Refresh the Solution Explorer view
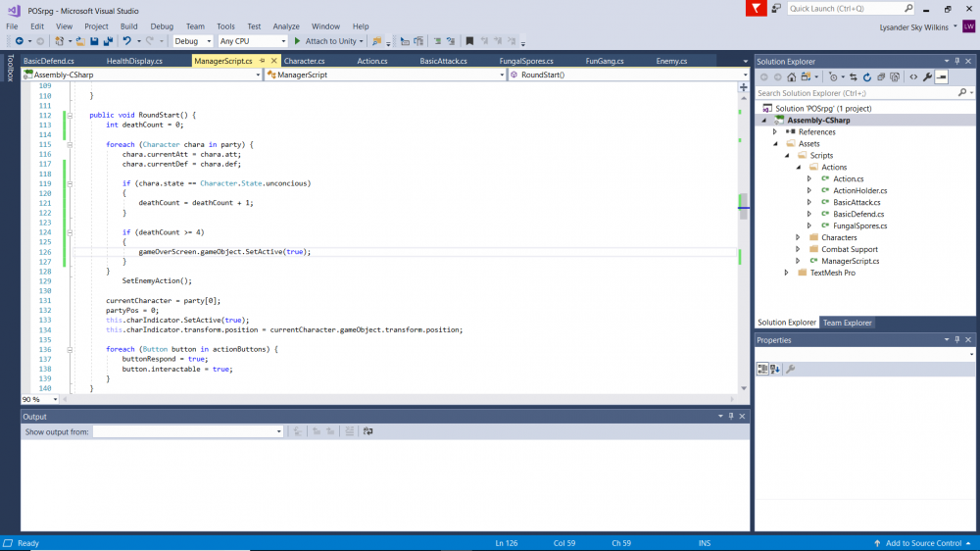The image size is (980, 551). point(867,76)
